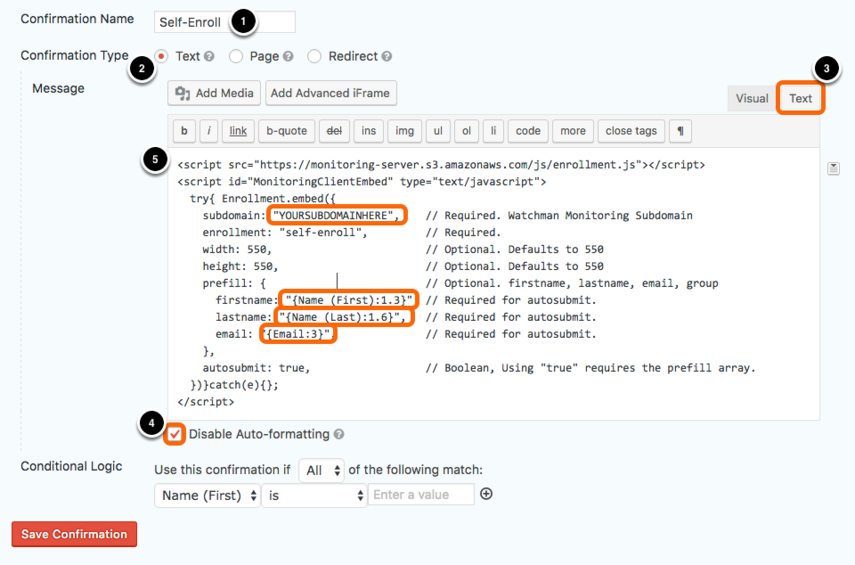Choose Redirect as confirmation type
The width and height of the screenshot is (855, 565).
coord(315,56)
